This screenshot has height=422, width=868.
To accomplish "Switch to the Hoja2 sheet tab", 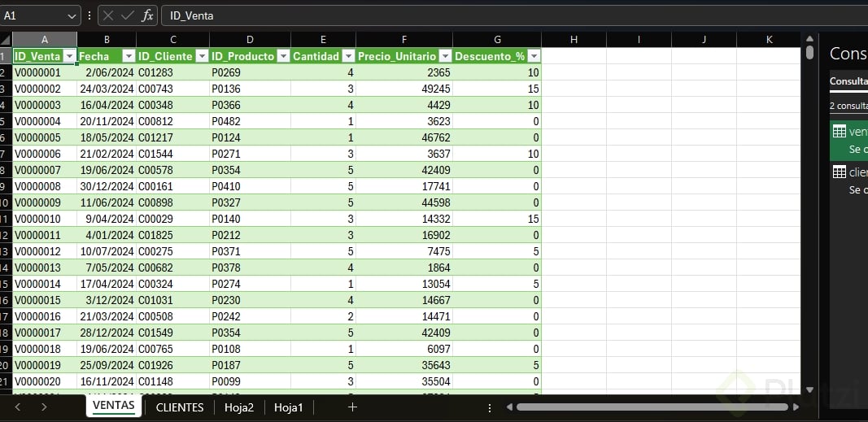I will click(x=239, y=407).
